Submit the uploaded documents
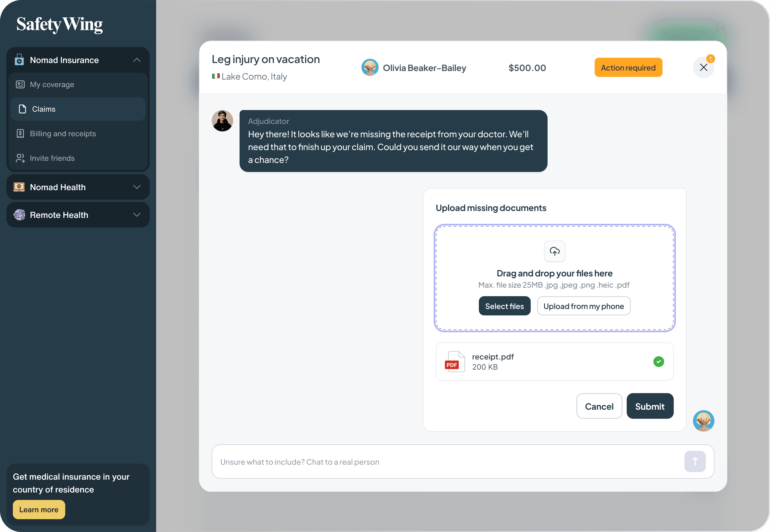The width and height of the screenshot is (770, 532). [x=650, y=406]
